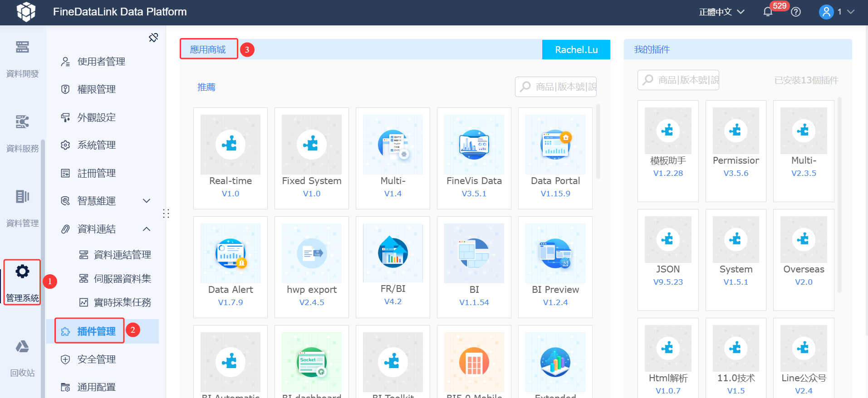Viewport: 868px width, 398px height.
Task: Switch to the 應用商城 tab
Action: click(208, 49)
